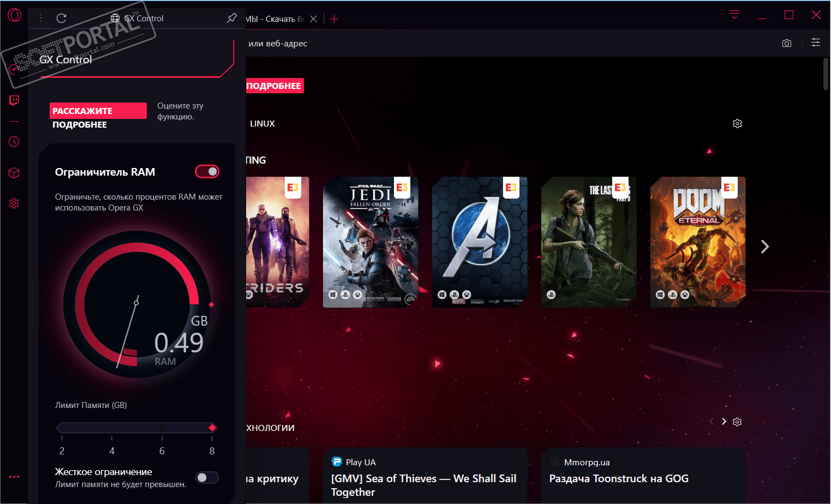
Task: Close the current browser tab
Action: point(313,19)
